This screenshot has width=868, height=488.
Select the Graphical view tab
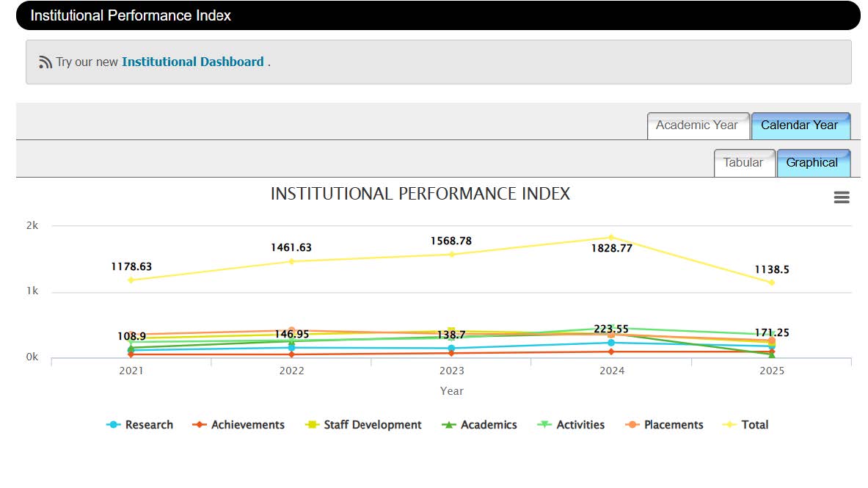812,163
